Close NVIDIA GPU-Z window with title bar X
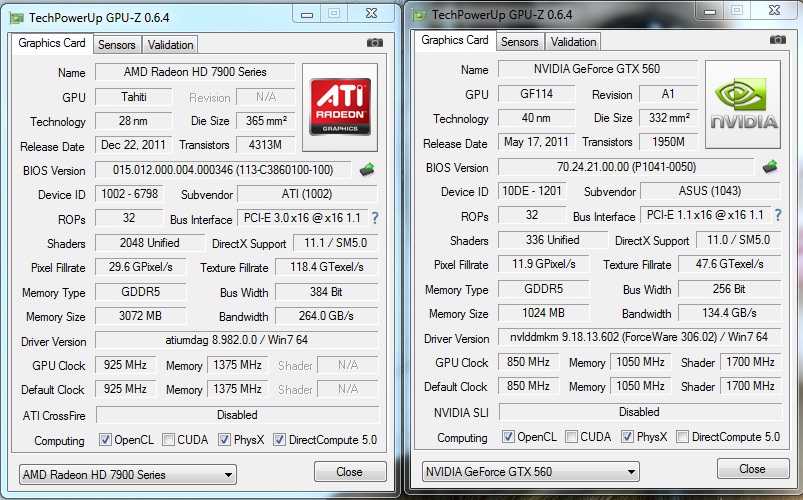 774,11
